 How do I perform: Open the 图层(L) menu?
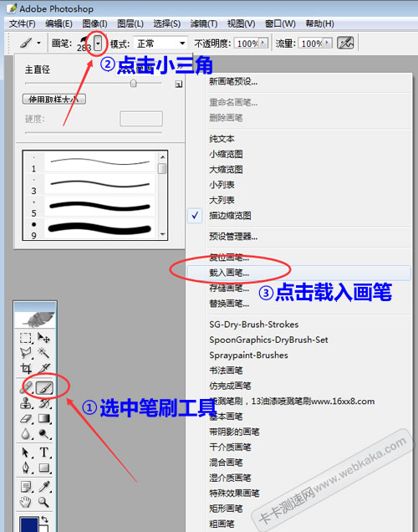tap(130, 23)
